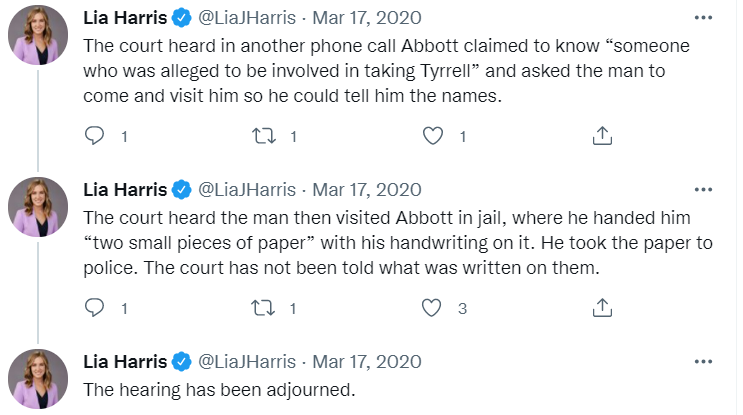743x415 pixels.
Task: Open @LiaJHarris handle in second tweet
Action: [248, 189]
